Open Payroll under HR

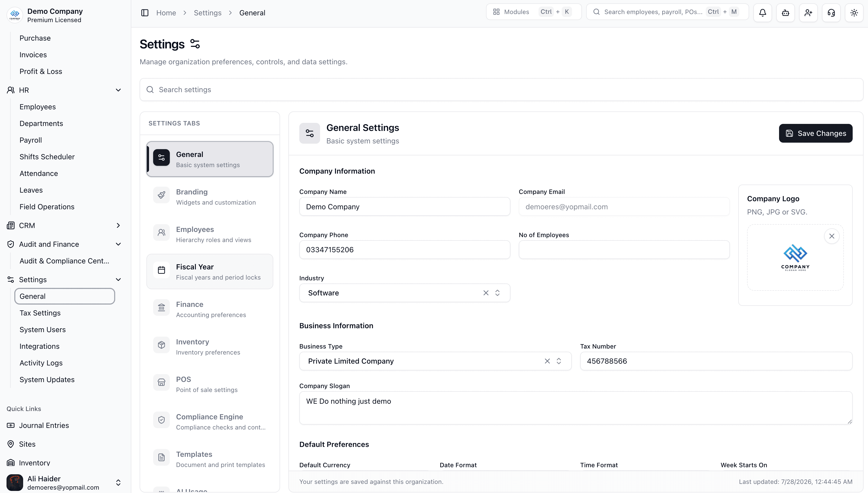(30, 140)
